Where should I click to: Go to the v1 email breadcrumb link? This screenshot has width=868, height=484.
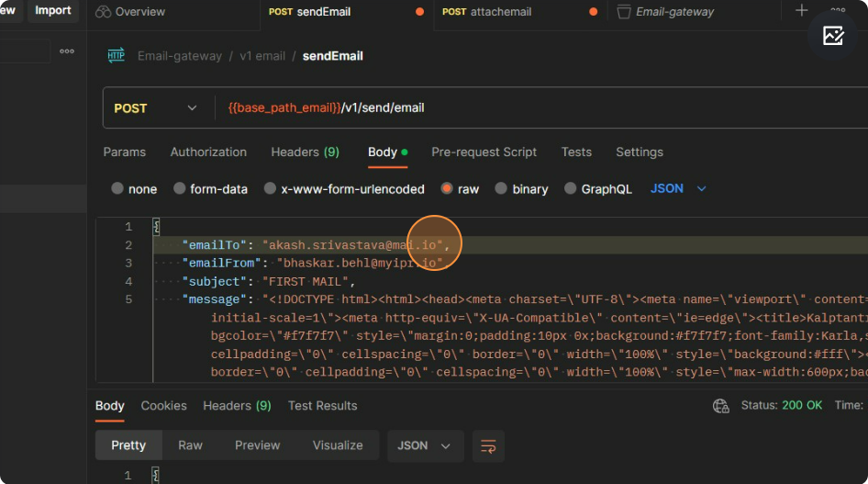(262, 56)
